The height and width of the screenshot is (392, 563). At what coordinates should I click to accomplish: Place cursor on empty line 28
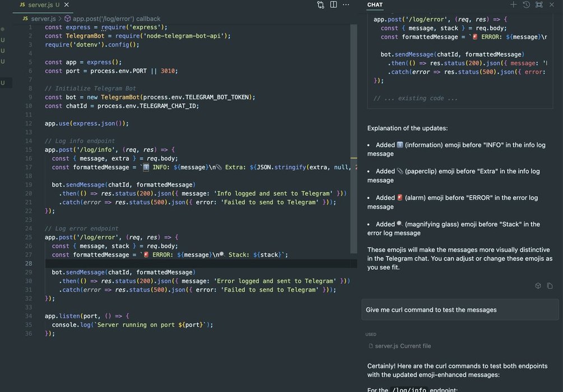tap(168, 264)
